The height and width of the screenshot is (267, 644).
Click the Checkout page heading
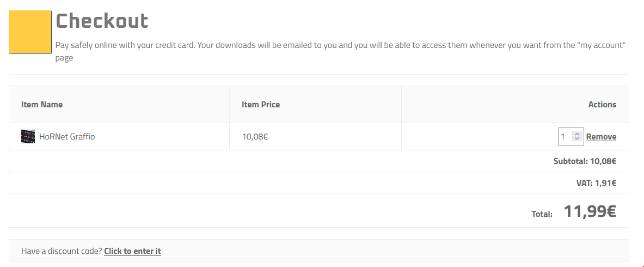click(x=102, y=21)
